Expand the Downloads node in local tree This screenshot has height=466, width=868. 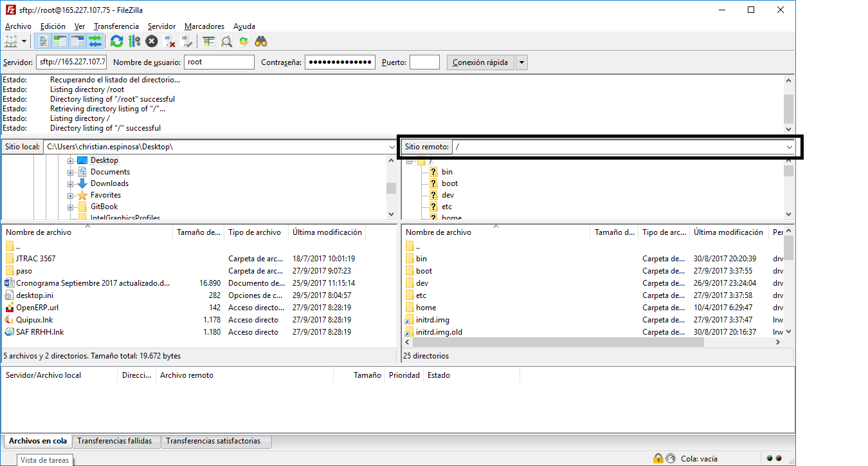tap(71, 183)
